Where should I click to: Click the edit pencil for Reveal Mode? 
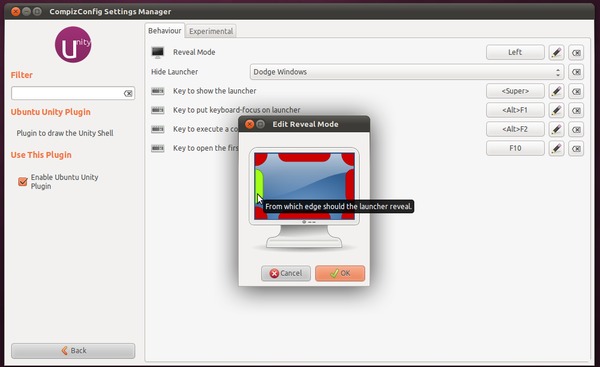coord(556,52)
